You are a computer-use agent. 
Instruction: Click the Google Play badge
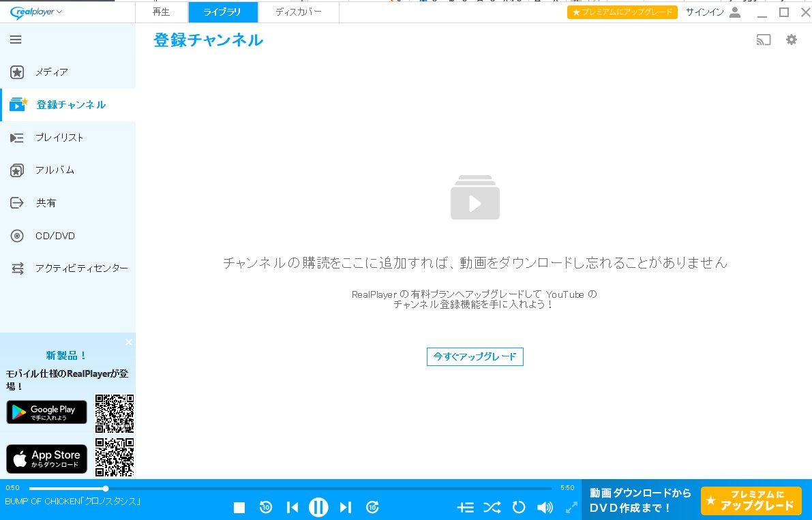click(46, 412)
